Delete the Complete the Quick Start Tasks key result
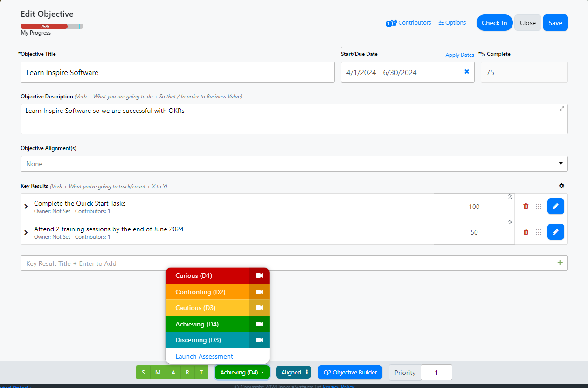This screenshot has height=388, width=588. tap(526, 206)
